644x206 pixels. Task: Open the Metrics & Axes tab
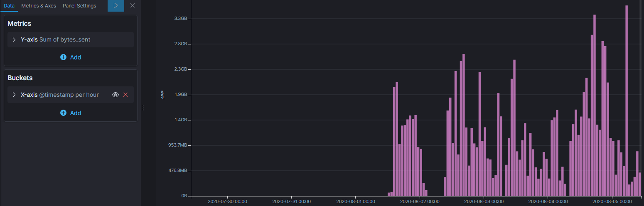(39, 6)
